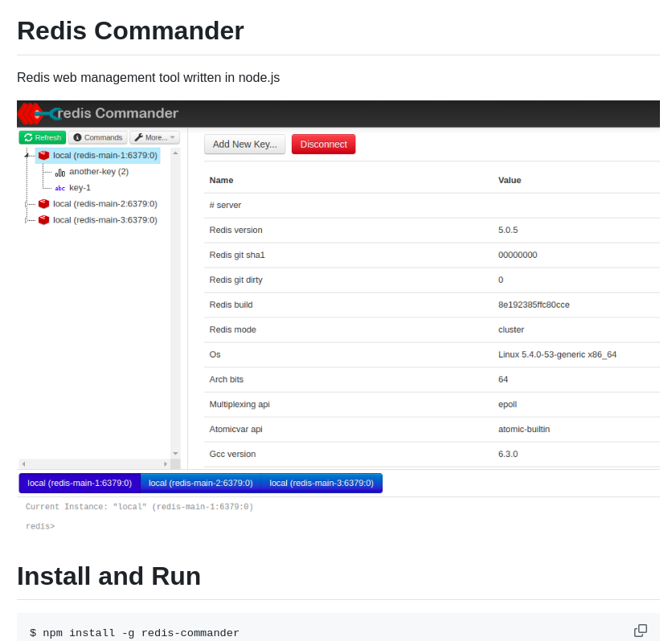Expand the redis-main-3 server node
This screenshot has height=641, width=672.
tap(25, 219)
